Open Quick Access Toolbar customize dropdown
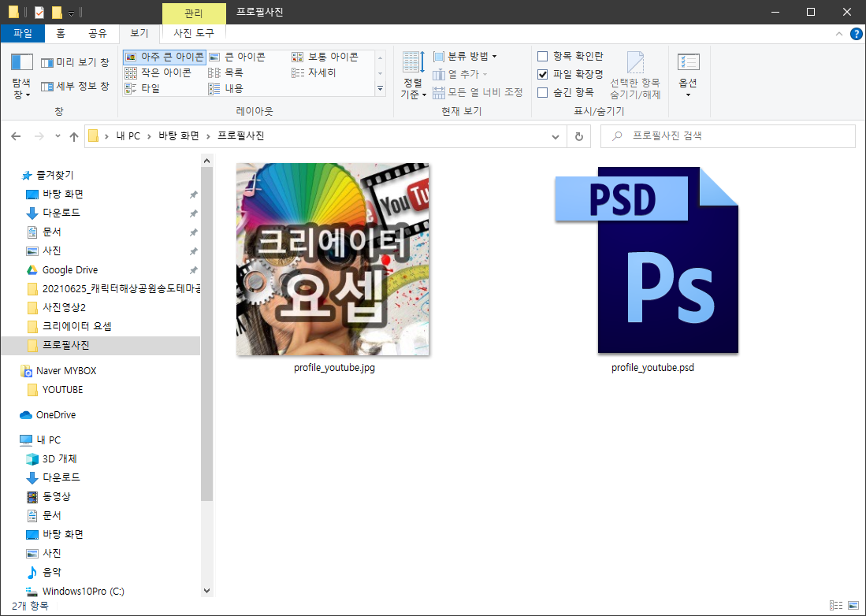This screenshot has width=866, height=616. [x=71, y=13]
